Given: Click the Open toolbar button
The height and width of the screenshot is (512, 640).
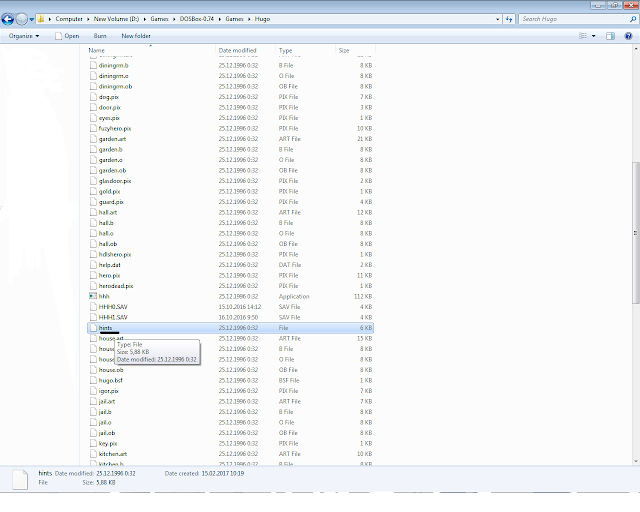Looking at the screenshot, I should [67, 36].
